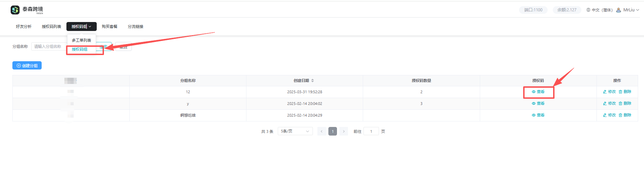Screen dimensions: 644x182
Task: Go to the 好友分析 tab
Action: 24,26
